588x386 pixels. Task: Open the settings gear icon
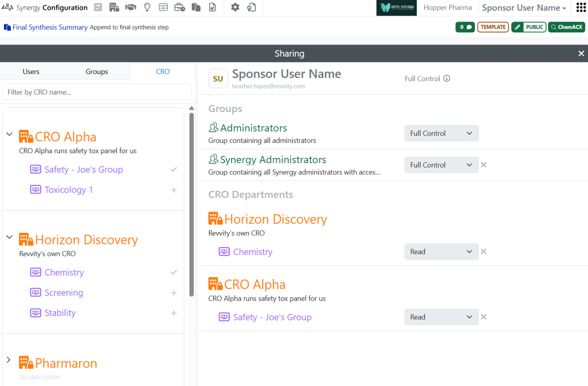(x=235, y=7)
